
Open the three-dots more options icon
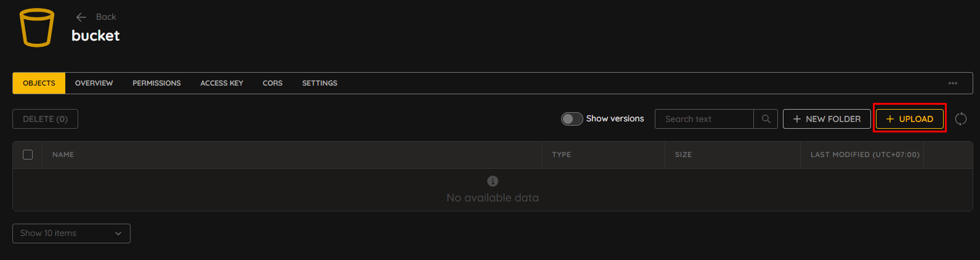coord(953,83)
